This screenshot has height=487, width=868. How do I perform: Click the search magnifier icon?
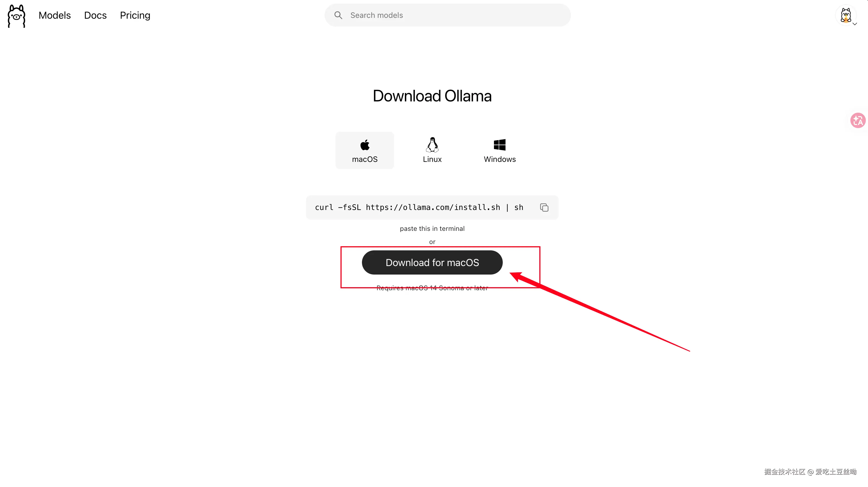point(338,15)
